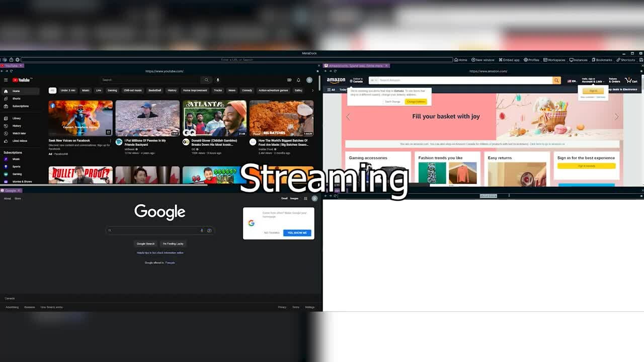Click the YouTube search magnifier icon
The height and width of the screenshot is (362, 644).
(x=206, y=80)
